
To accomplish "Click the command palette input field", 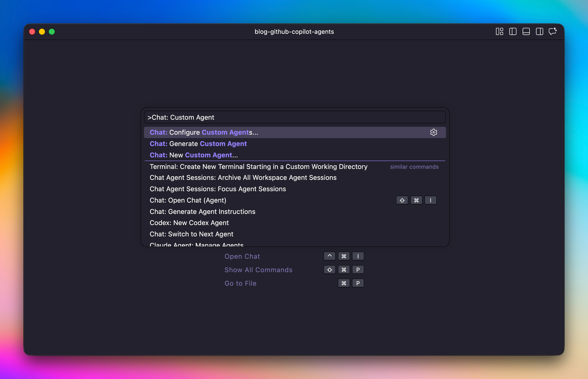I will (295, 117).
